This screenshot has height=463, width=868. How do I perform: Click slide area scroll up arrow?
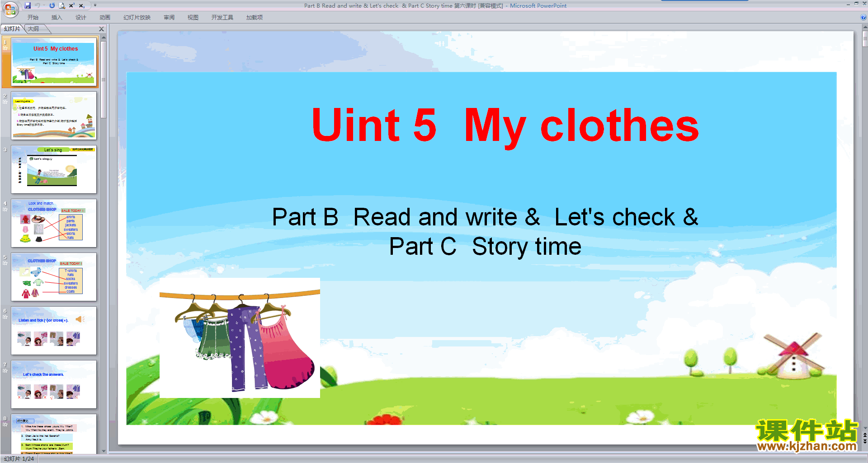coord(865,28)
